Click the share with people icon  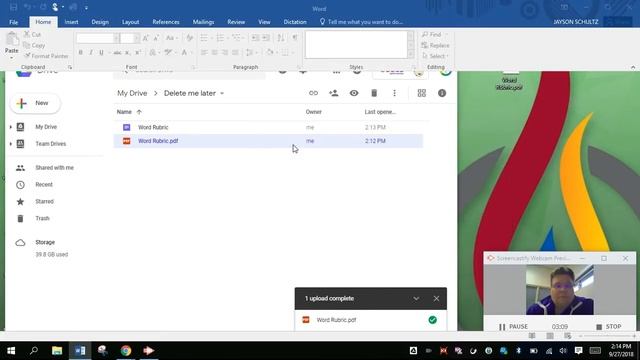coord(333,93)
